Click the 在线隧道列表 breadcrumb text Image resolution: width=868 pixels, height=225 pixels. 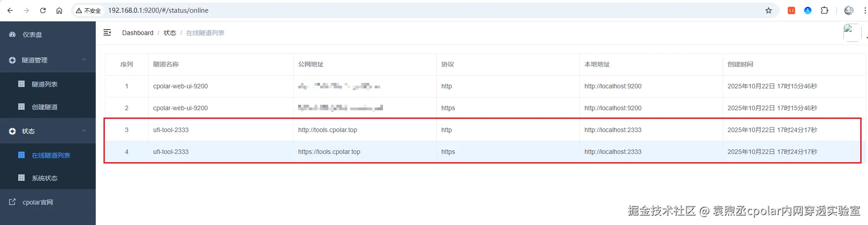click(x=205, y=33)
